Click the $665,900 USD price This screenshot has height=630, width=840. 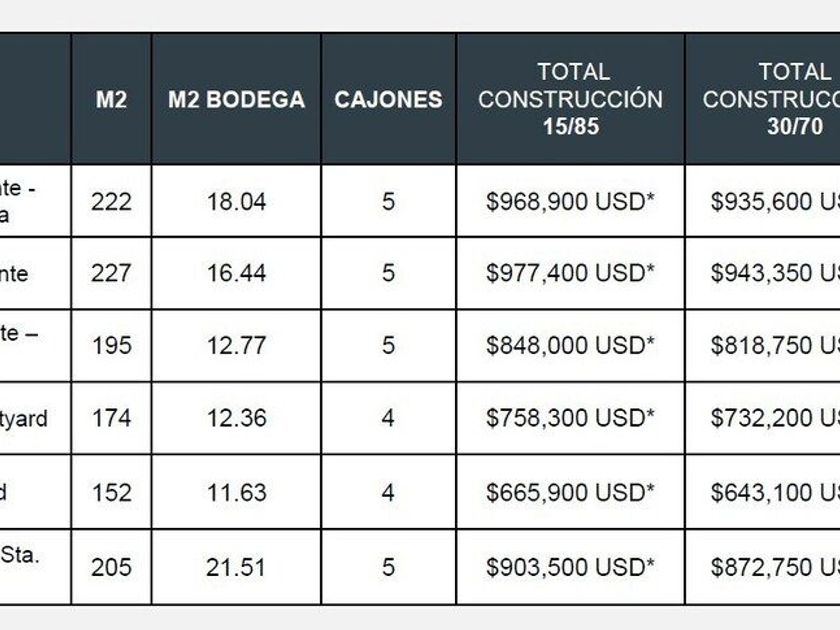(570, 493)
